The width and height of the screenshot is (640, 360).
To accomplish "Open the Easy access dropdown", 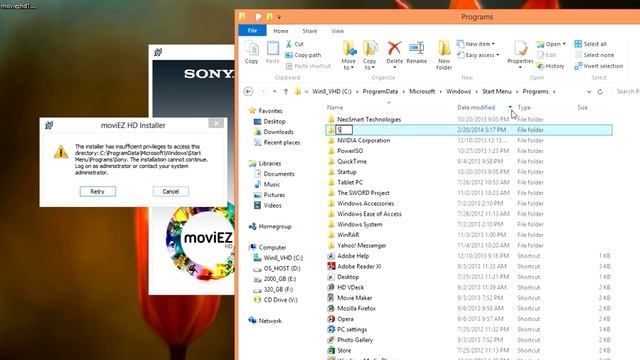I will point(478,55).
